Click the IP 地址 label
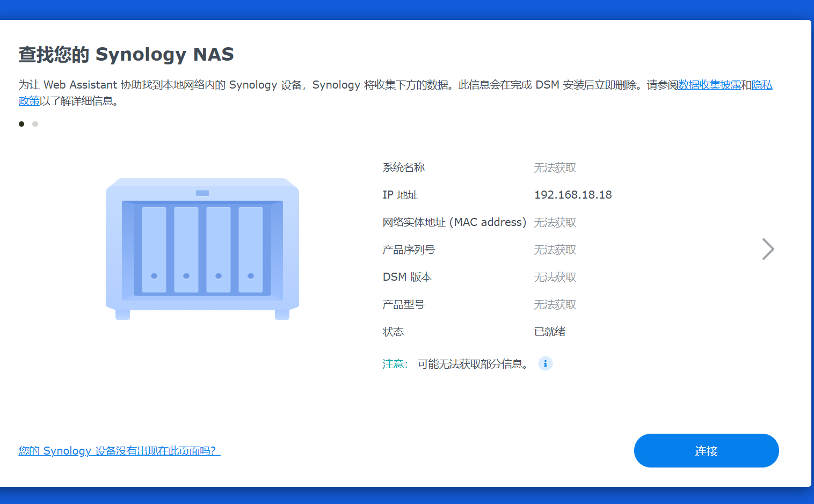The width and height of the screenshot is (814, 504). click(x=400, y=195)
